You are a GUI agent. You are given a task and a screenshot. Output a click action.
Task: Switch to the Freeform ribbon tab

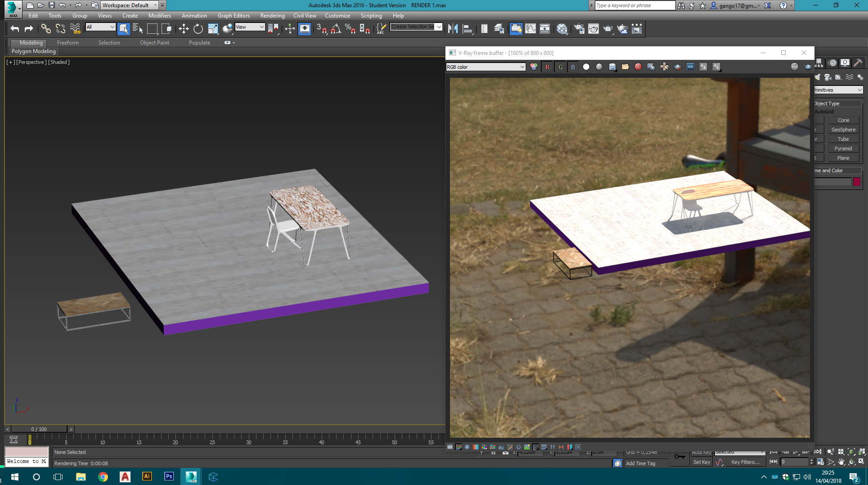click(67, 43)
